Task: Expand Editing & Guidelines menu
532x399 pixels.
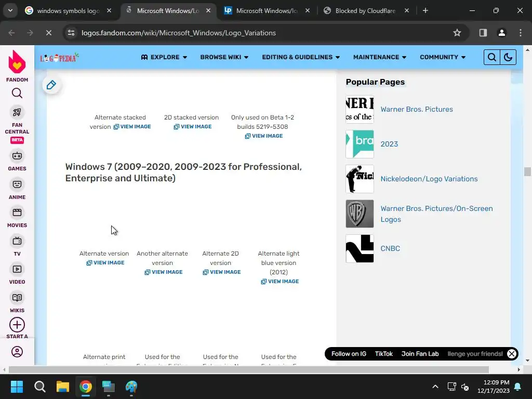Action: point(301,57)
